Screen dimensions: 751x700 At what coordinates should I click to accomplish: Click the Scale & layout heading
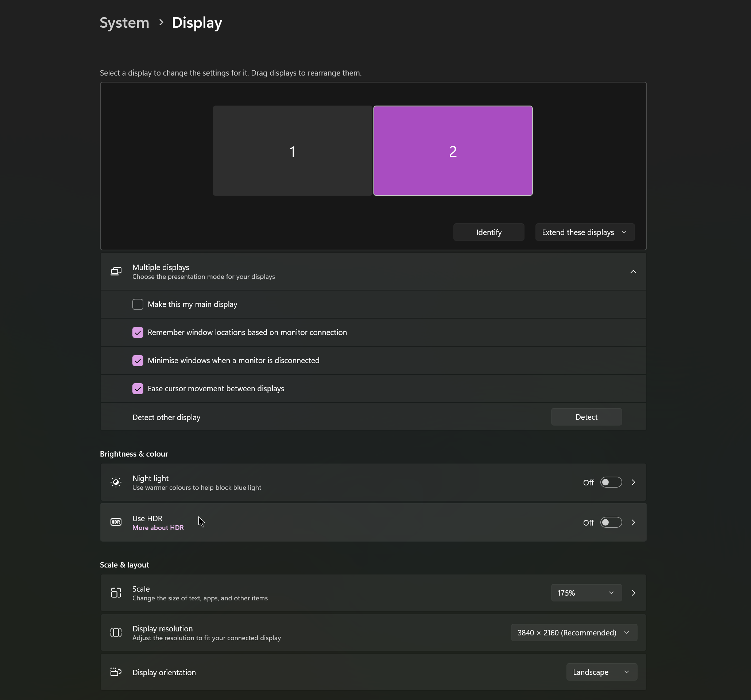click(x=124, y=565)
